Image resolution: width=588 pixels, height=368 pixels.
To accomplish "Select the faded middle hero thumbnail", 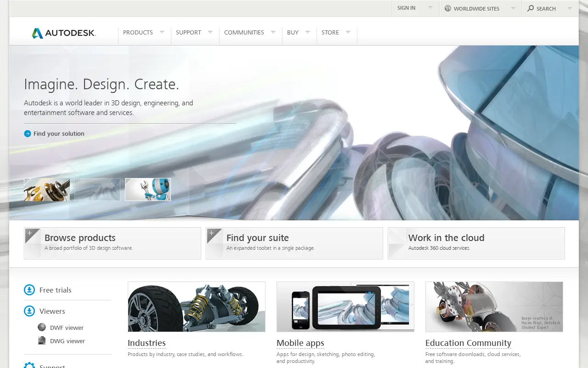I will point(97,190).
